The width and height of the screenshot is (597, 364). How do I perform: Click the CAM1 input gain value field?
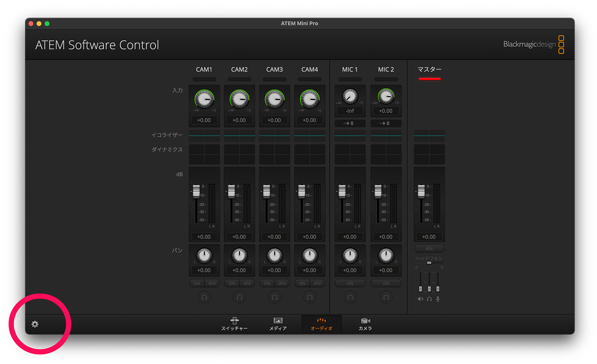coord(204,120)
